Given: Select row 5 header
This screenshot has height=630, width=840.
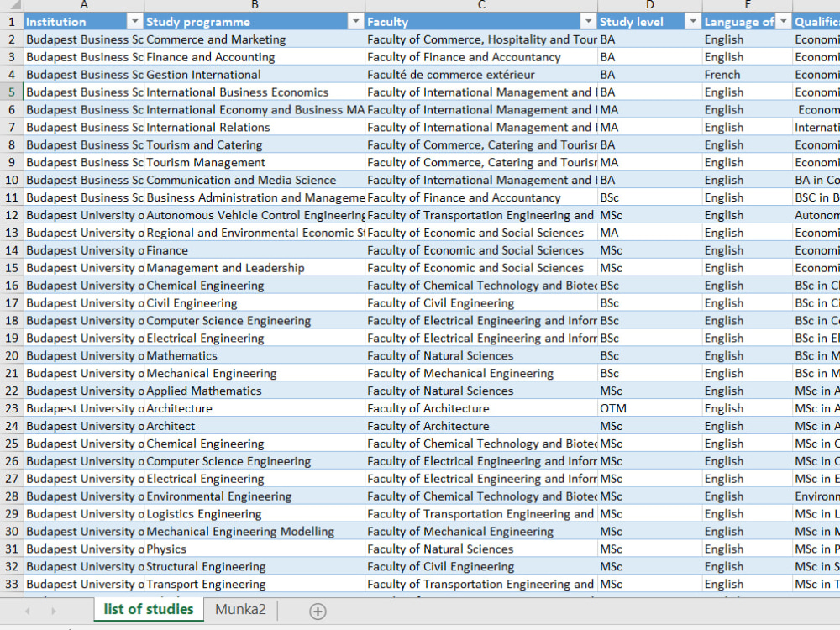Looking at the screenshot, I should pyautogui.click(x=12, y=92).
